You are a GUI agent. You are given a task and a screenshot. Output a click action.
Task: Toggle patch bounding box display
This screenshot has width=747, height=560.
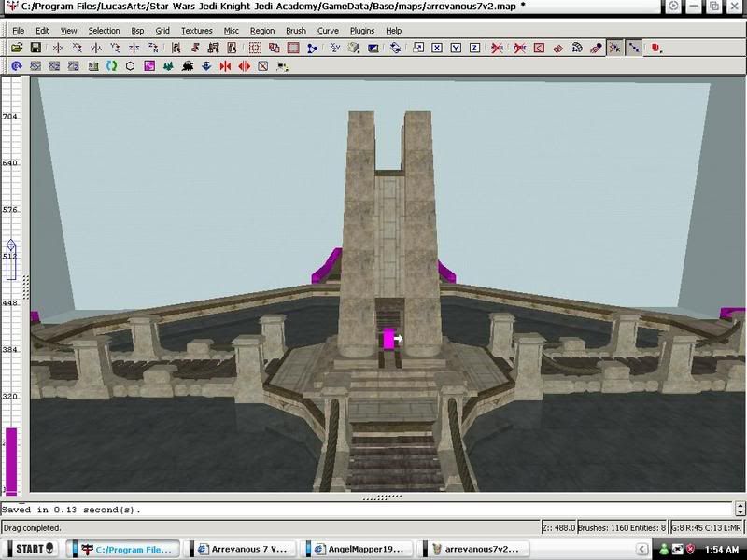(x=539, y=48)
